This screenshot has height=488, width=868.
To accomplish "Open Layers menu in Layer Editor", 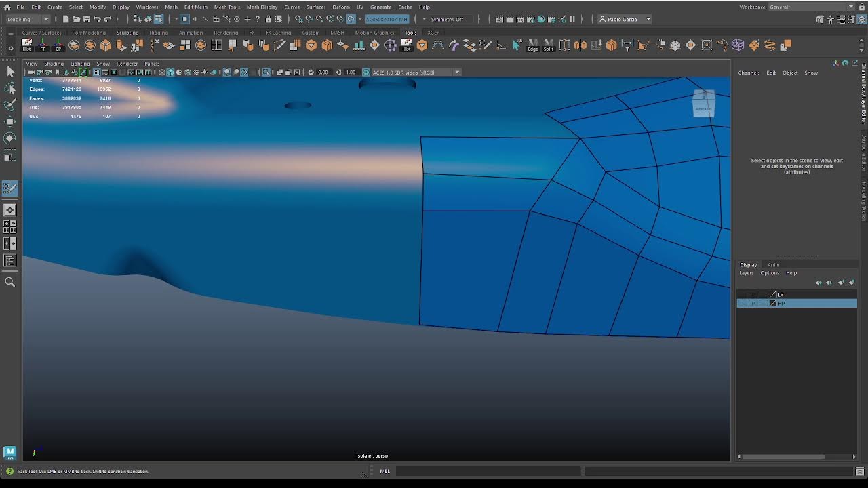I will (747, 273).
